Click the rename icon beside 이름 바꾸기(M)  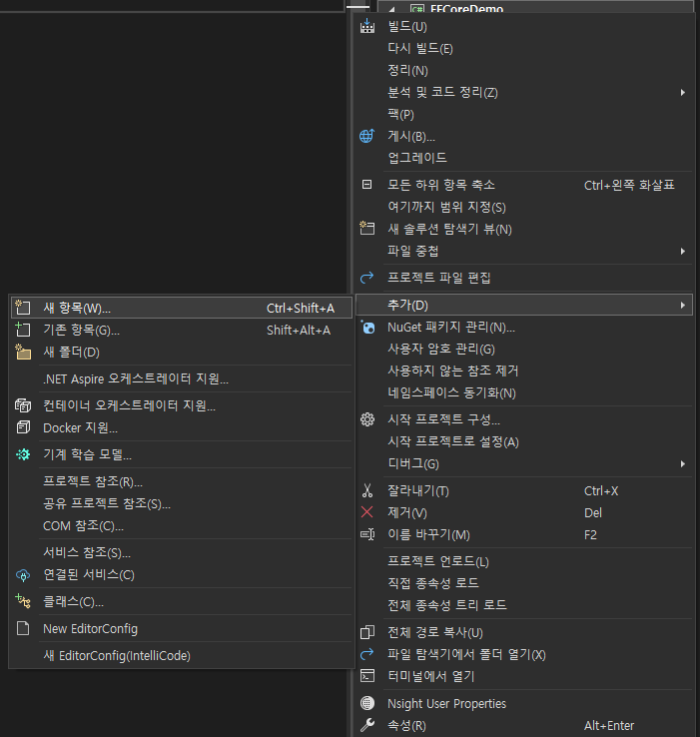pos(367,534)
